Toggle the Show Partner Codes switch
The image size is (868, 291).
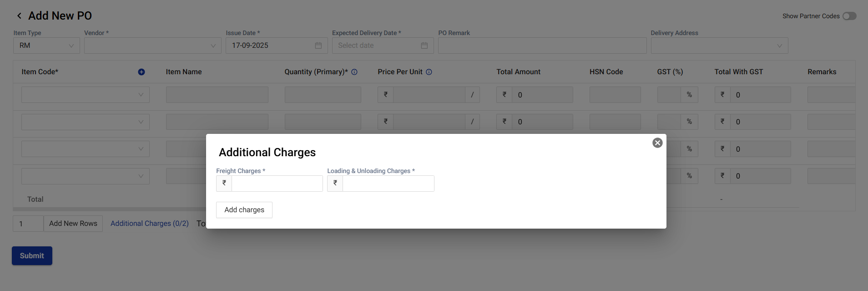849,16
